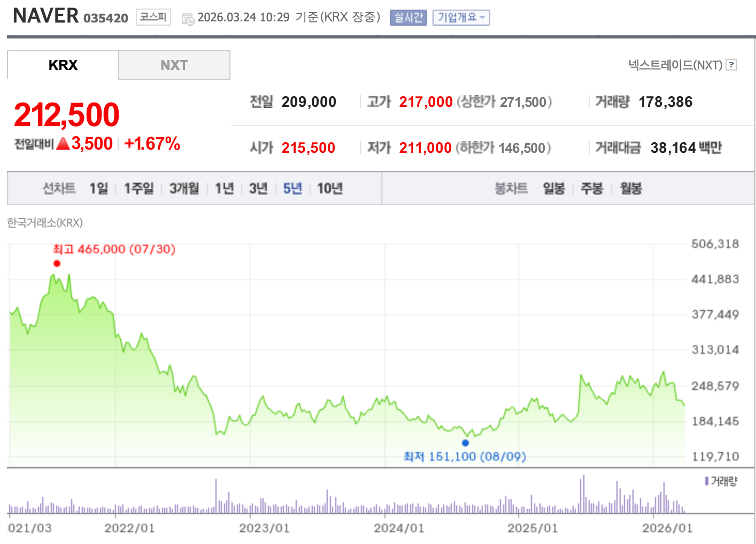Select the 선차트 line chart option
This screenshot has width=756, height=544.
[x=59, y=188]
